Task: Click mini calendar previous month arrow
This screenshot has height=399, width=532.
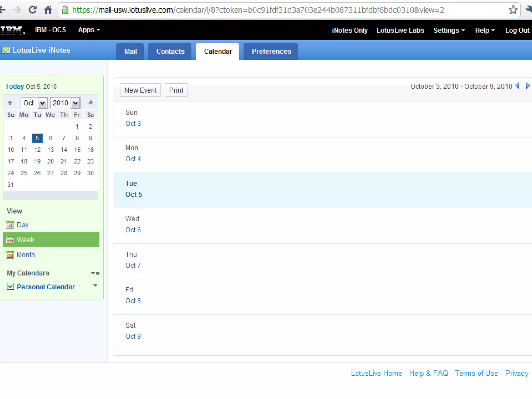Action: (10, 103)
